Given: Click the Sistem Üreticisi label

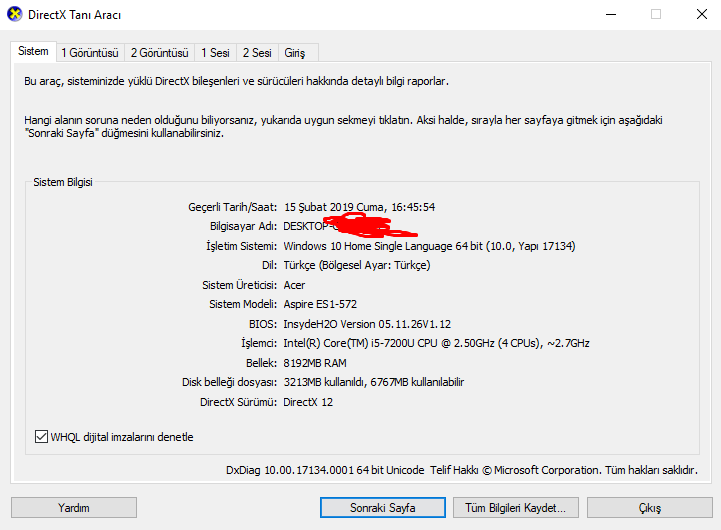Looking at the screenshot, I should point(240,285).
